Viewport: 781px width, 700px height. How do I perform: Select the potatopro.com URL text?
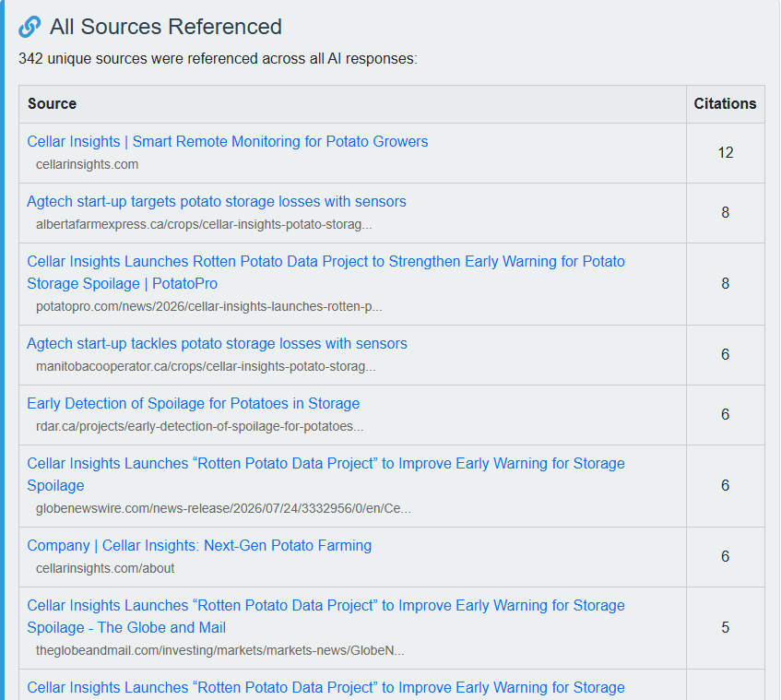click(208, 306)
